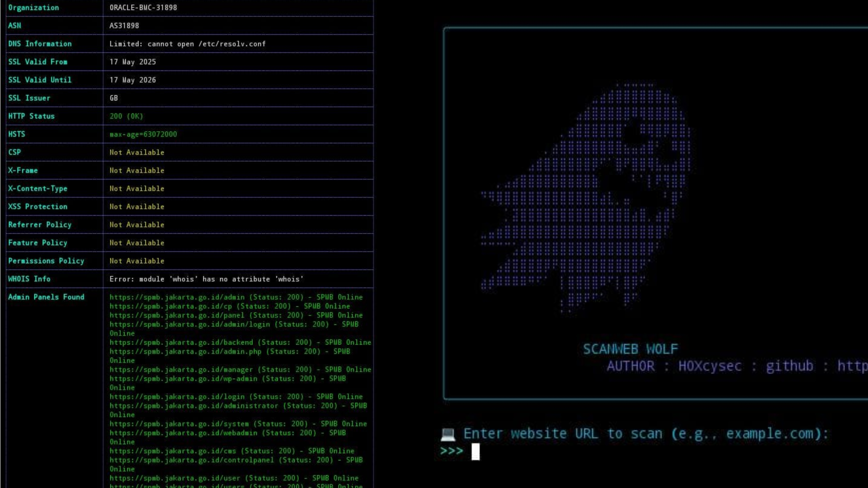This screenshot has height=488, width=868.
Task: Click the >>> prompt input cursor
Action: (475, 452)
